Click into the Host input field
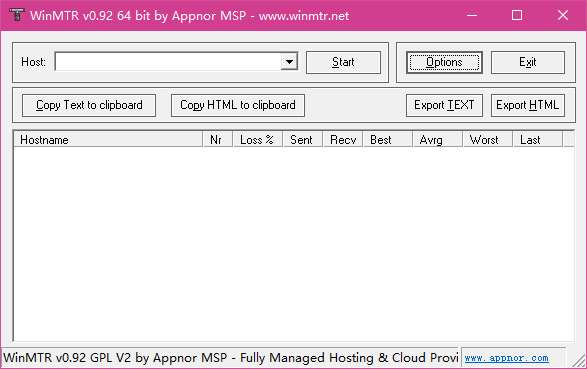Image resolution: width=587 pixels, height=369 pixels. pyautogui.click(x=168, y=61)
